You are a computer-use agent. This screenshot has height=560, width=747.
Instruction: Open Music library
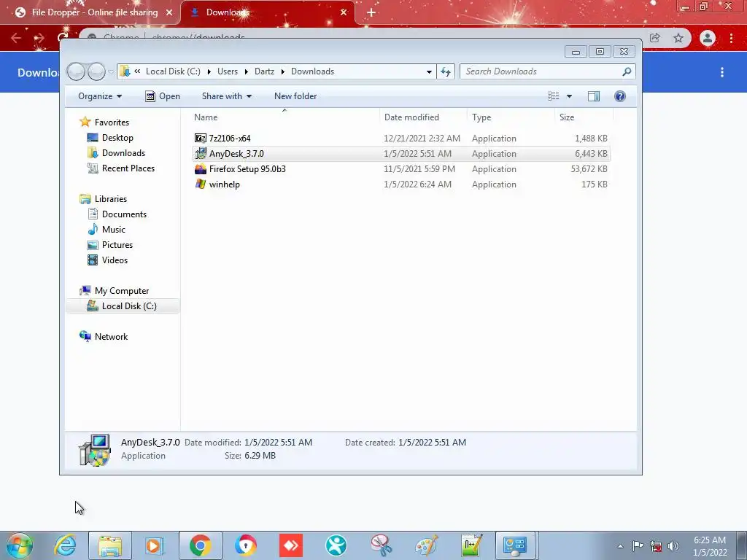[x=113, y=230]
